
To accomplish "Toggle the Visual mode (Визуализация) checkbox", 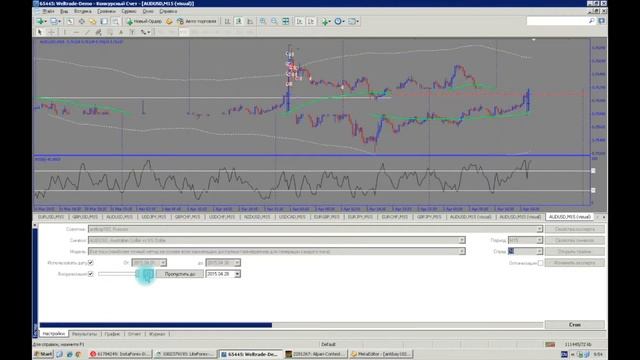I will tap(91, 274).
